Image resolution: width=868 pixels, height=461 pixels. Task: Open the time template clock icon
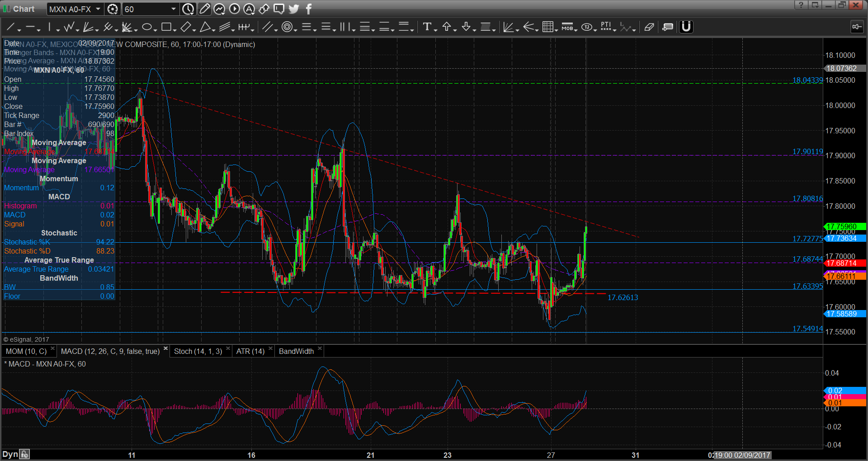click(188, 9)
